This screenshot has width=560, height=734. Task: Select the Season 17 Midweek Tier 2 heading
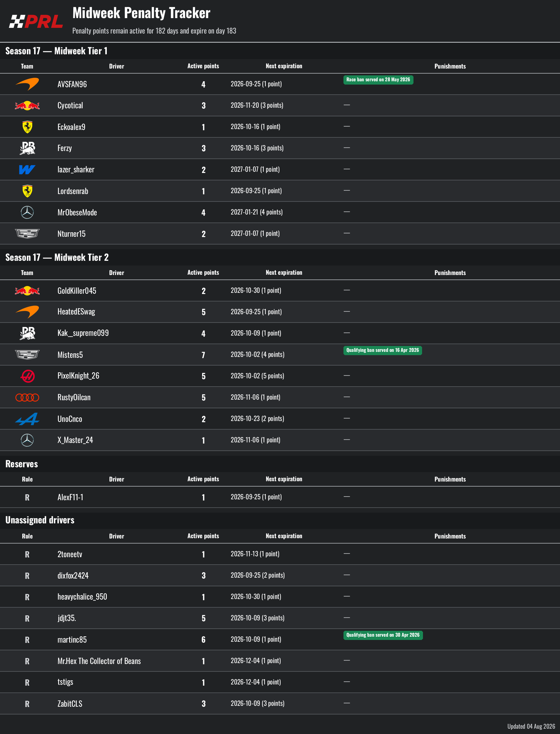(x=57, y=257)
